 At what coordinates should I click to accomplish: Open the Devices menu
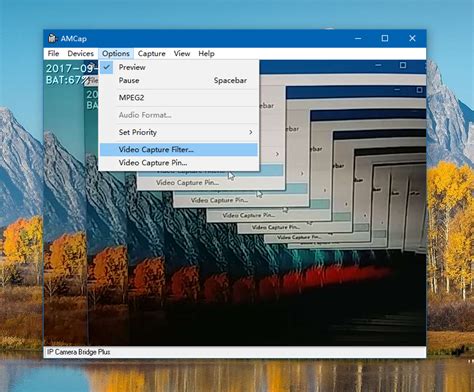(80, 54)
